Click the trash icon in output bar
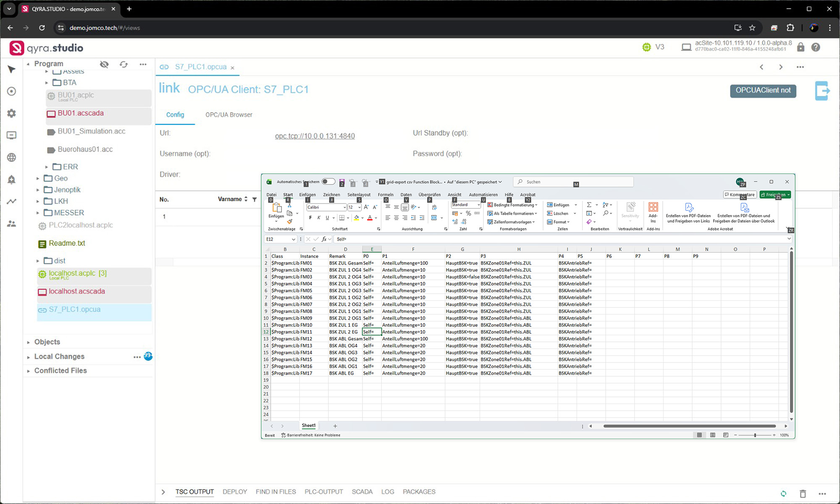The width and height of the screenshot is (840, 504). [x=803, y=493]
